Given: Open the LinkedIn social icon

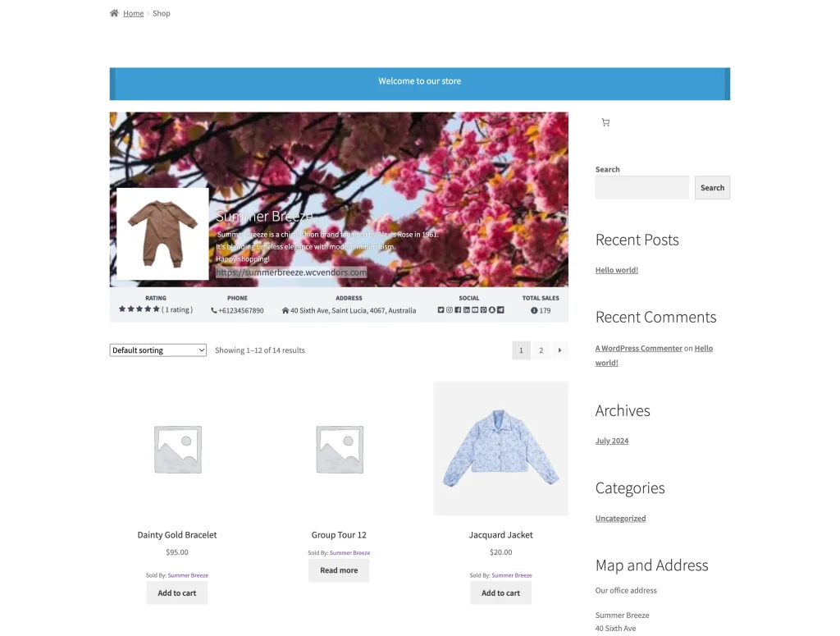Looking at the screenshot, I should pyautogui.click(x=467, y=309).
